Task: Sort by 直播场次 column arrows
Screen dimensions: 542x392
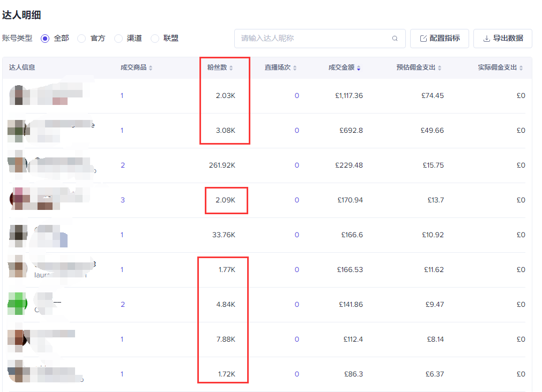Action: click(295, 68)
